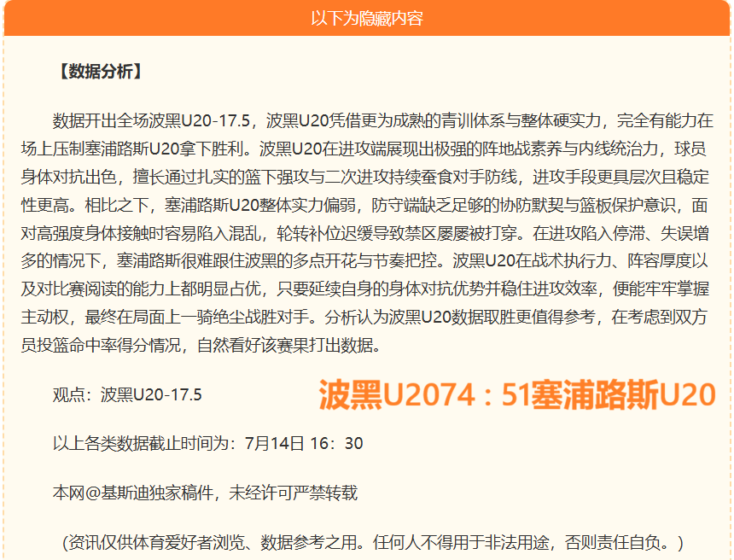
Task: Select the bold heading "【数据分析】"
Action: 101,72
